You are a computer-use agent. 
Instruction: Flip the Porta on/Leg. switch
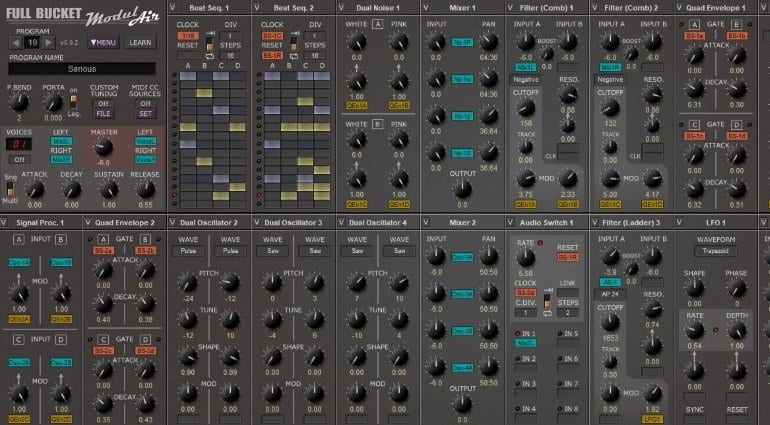tap(74, 102)
